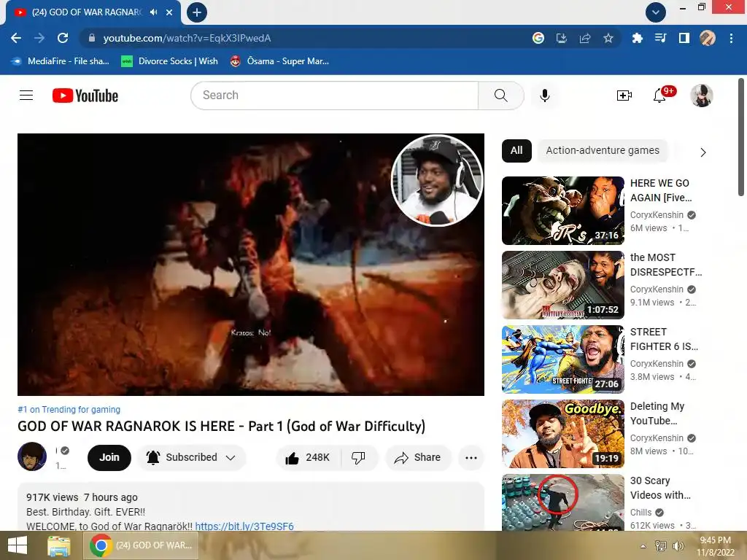
Task: Toggle the Chrome side panel icon
Action: point(684,38)
